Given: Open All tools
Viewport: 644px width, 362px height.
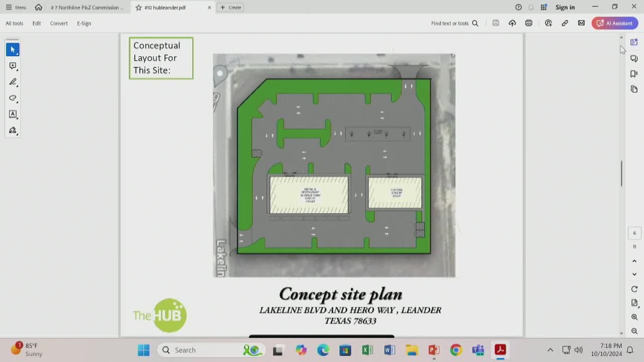Looking at the screenshot, I should point(15,23).
